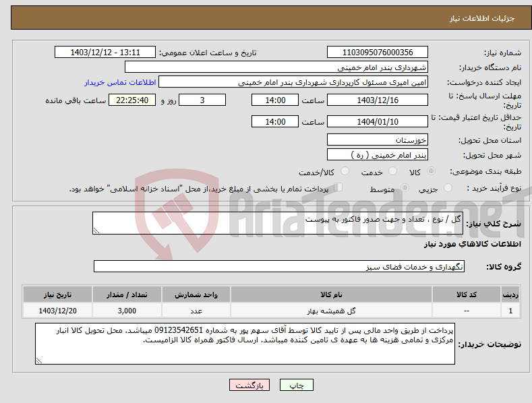Click the quantity cell 3,000
Viewport: 532px width, 403px height.
(127, 311)
